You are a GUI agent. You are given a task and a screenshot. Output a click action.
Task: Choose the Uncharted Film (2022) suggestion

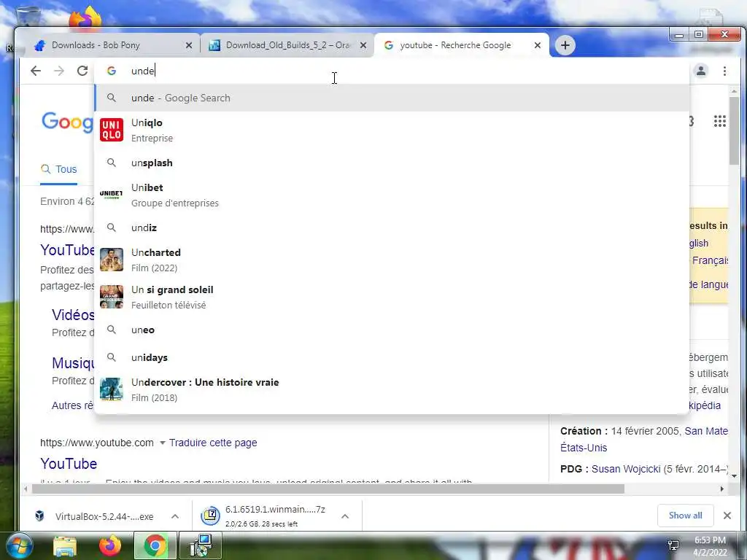[392, 260]
